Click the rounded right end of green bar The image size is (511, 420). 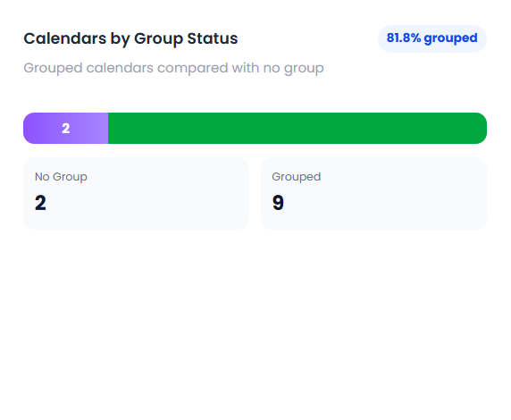tap(479, 128)
